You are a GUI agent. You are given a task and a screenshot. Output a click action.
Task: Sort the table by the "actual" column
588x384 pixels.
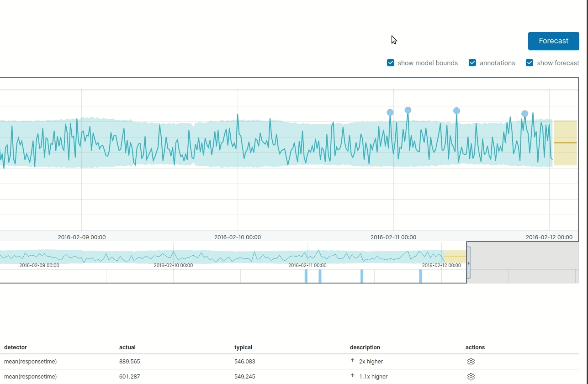point(127,347)
